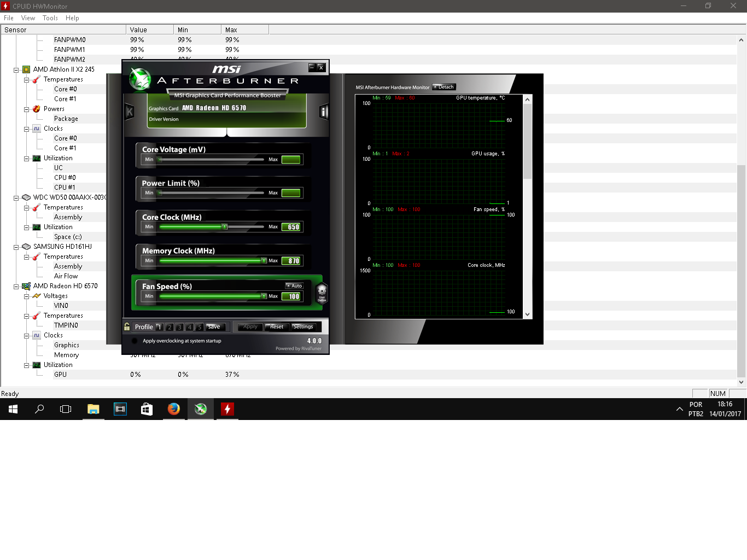Toggle the fan speed Auto button
Viewport: 747px width, 560px height.
click(294, 286)
